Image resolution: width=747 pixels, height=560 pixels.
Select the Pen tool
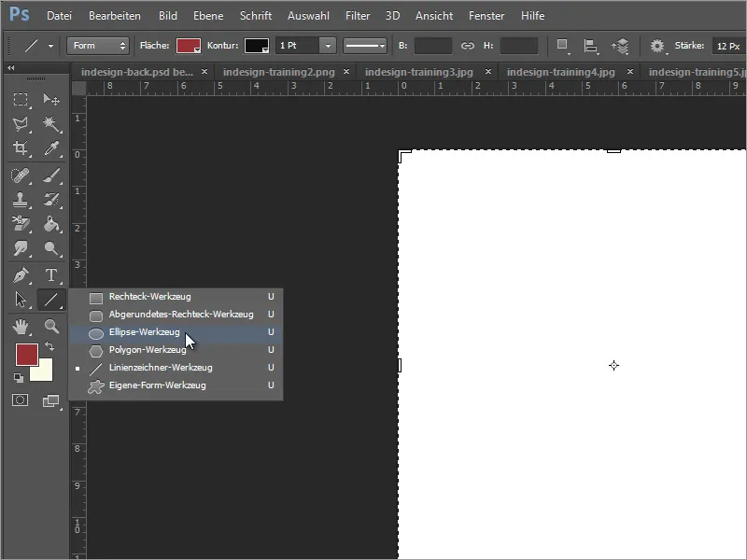click(x=20, y=275)
